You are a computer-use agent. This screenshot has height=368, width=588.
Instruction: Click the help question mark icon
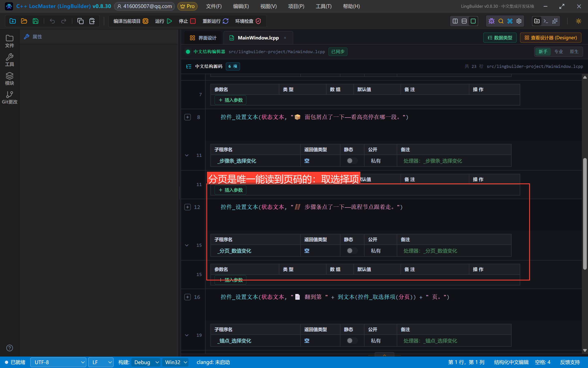click(x=9, y=348)
